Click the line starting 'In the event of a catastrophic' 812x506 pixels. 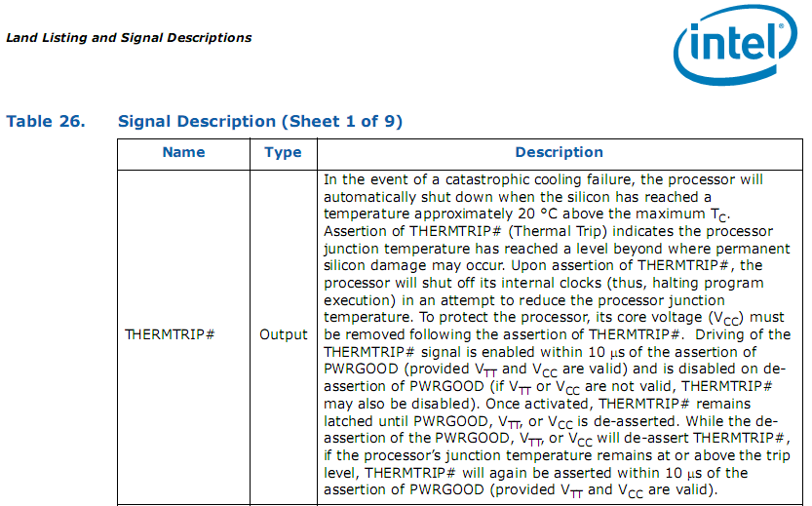click(x=543, y=179)
